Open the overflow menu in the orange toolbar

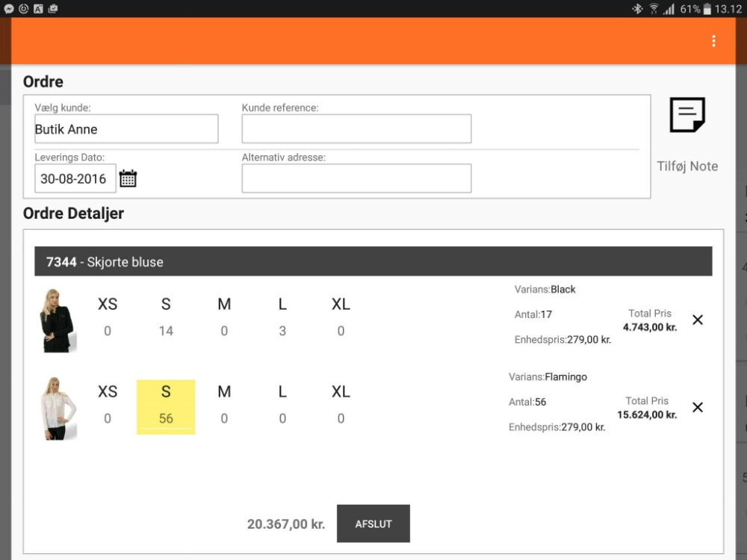[713, 41]
